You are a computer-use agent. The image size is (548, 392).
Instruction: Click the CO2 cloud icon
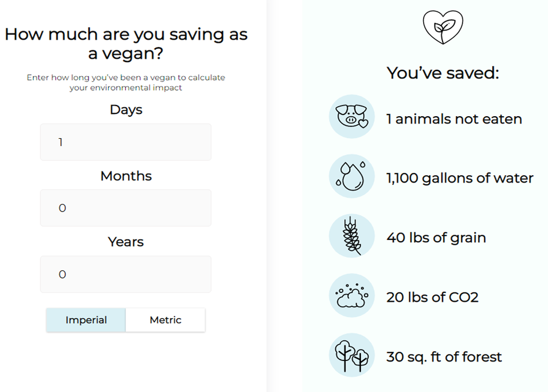point(351,296)
